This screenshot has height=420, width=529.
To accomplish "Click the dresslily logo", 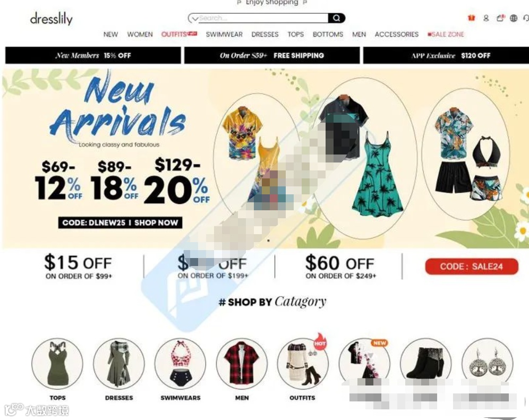I will 52,19.
